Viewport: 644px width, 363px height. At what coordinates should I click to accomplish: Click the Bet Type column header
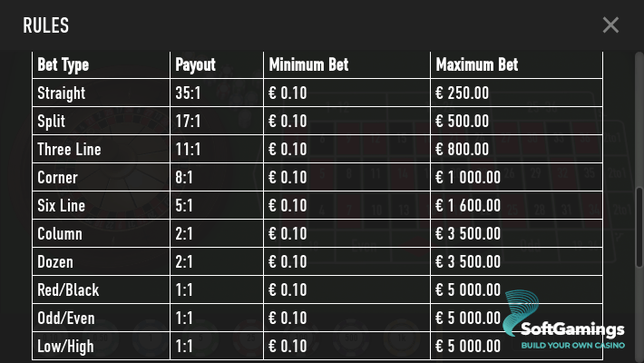(63, 65)
